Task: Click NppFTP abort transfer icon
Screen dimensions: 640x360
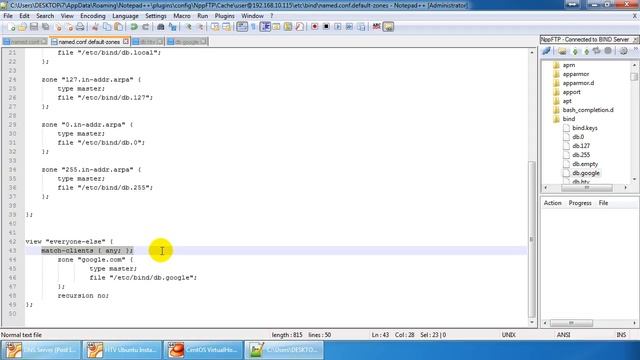Action: pyautogui.click(x=608, y=51)
